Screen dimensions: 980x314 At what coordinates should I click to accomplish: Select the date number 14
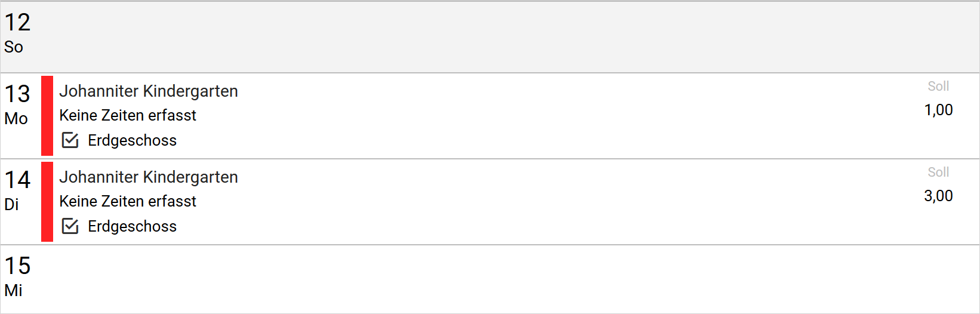click(x=17, y=180)
